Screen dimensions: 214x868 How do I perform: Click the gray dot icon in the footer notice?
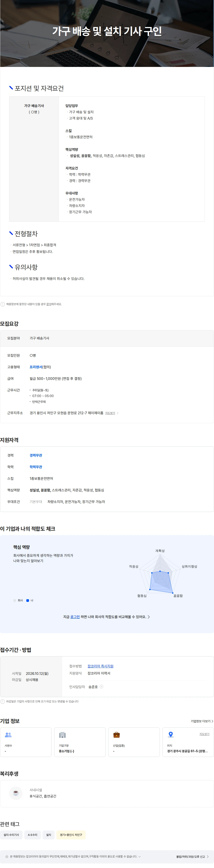[x=7, y=856]
